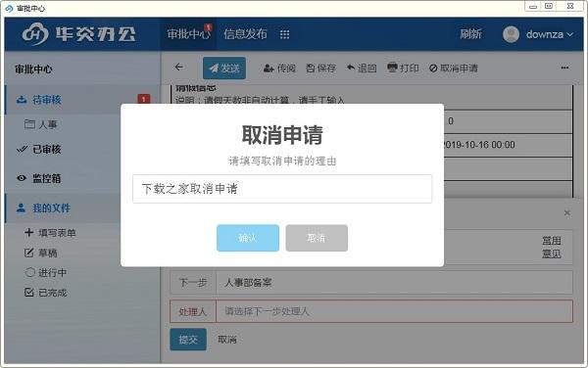Click 请填写取消申请的理由 prompt text

pyautogui.click(x=282, y=161)
